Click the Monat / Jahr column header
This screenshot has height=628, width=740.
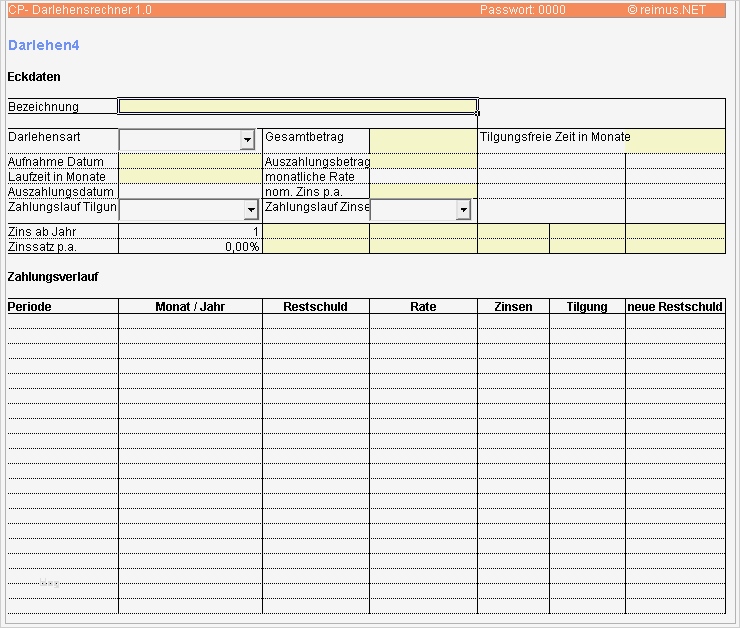[190, 307]
